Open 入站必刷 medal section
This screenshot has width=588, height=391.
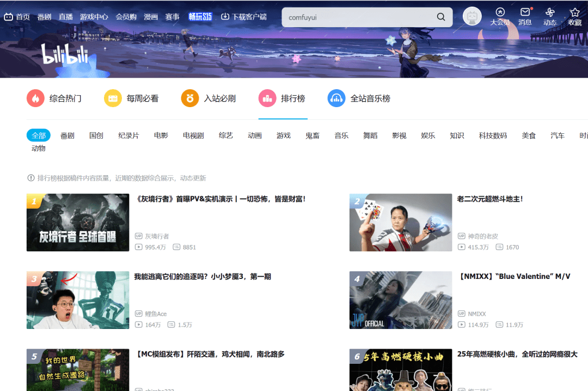(x=190, y=98)
